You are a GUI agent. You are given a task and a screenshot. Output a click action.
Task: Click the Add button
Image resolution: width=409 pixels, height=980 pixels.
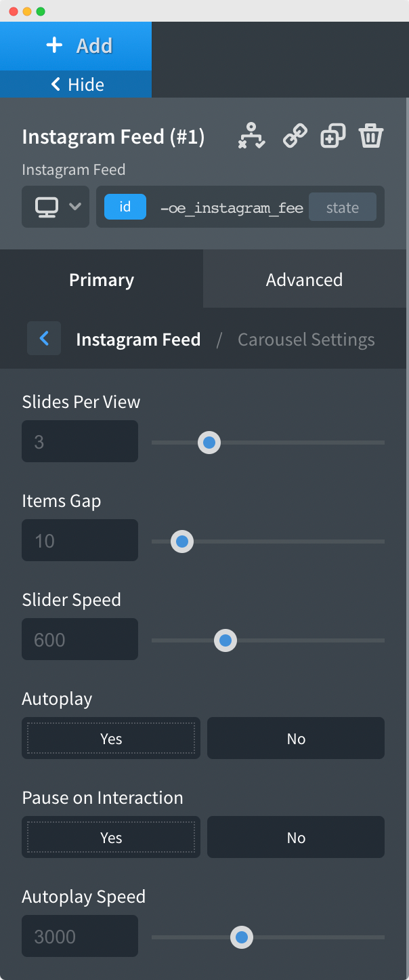pos(76,45)
